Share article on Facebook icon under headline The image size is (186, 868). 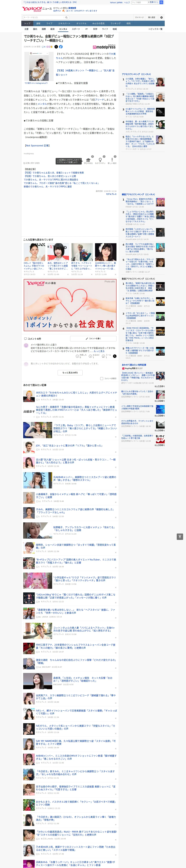pyautogui.click(x=61, y=47)
